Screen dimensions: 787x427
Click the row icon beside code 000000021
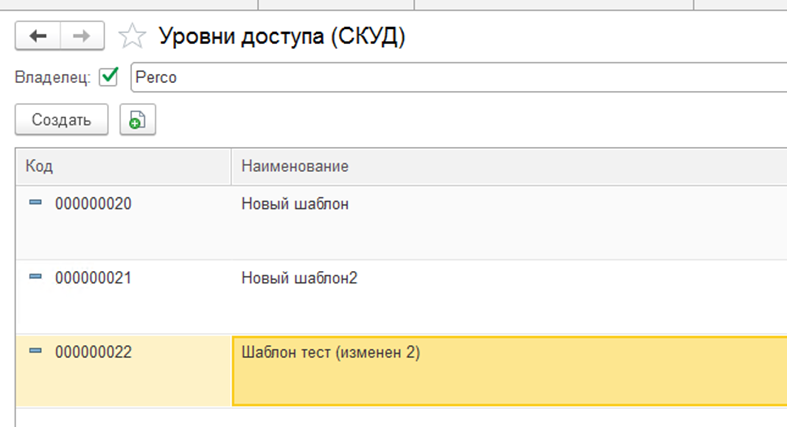pos(36,277)
